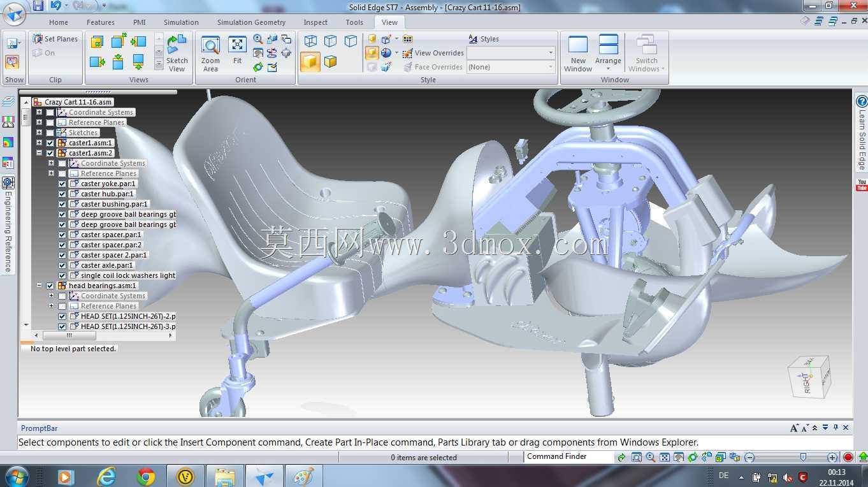
Task: Toggle visibility of caster axle.par:1
Action: point(62,265)
